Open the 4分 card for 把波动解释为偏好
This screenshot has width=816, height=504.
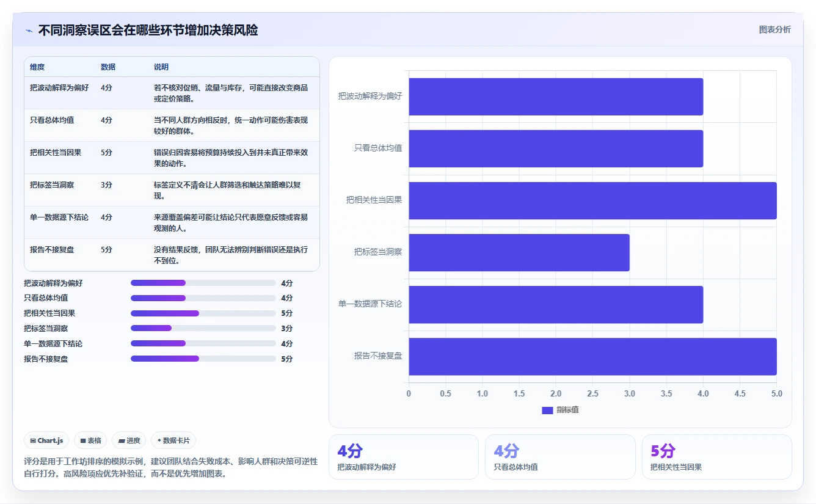click(404, 457)
